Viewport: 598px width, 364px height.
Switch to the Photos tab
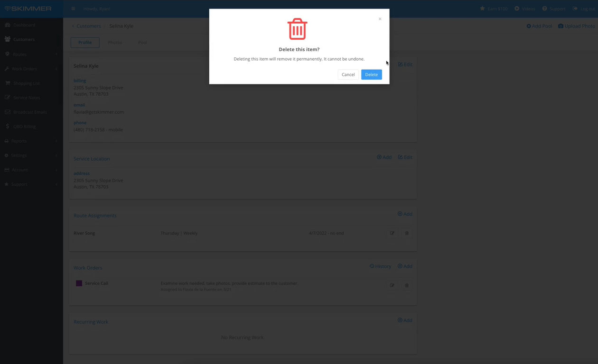click(x=115, y=43)
